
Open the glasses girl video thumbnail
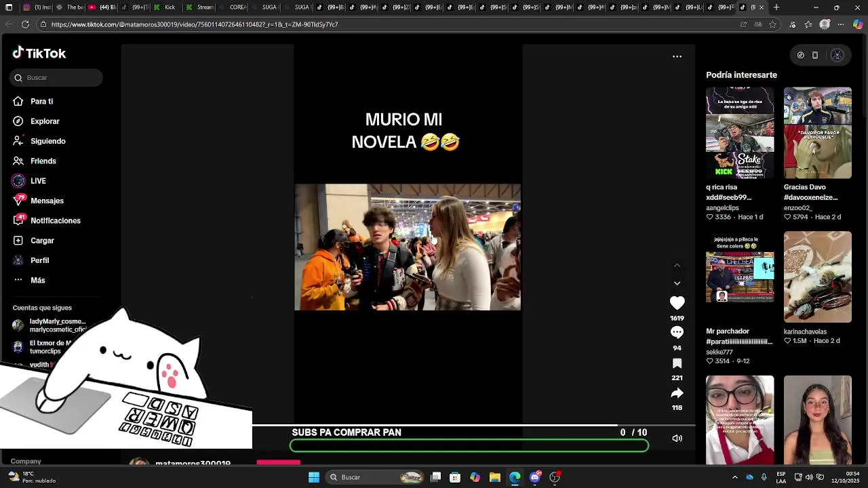[x=740, y=420]
